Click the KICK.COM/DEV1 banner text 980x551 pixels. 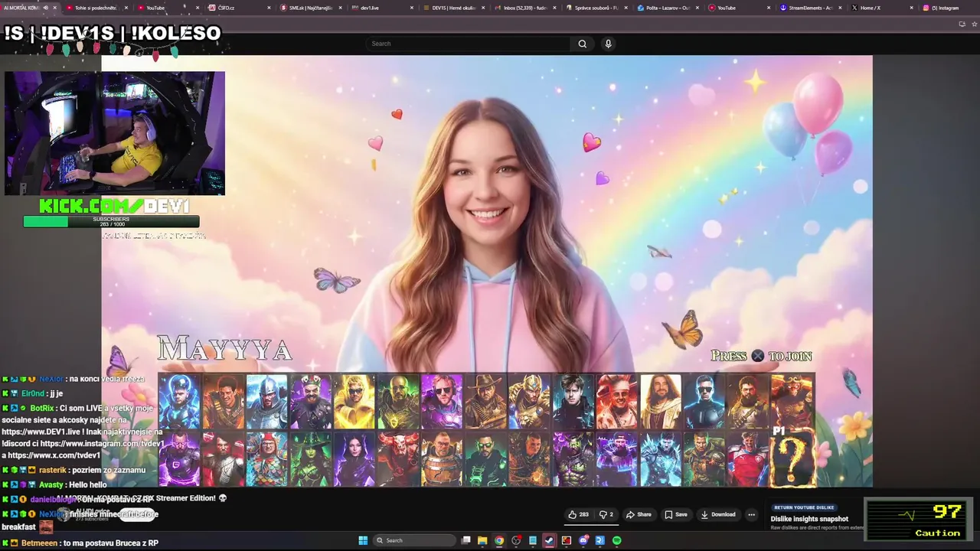[x=114, y=206]
